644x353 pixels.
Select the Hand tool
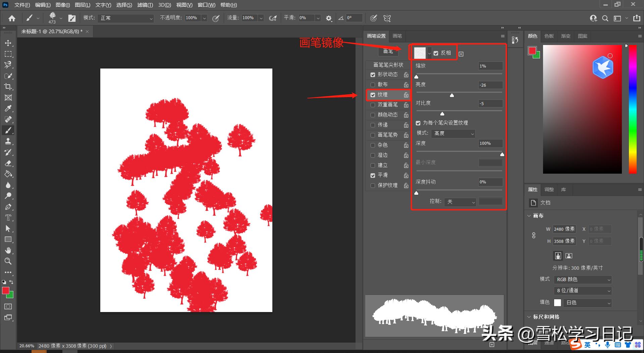(8, 250)
